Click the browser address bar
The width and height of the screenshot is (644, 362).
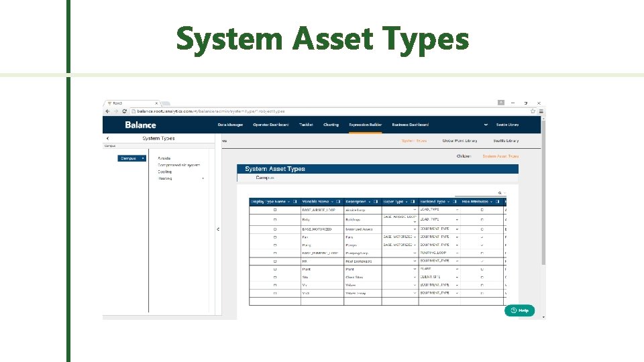[x=329, y=111]
